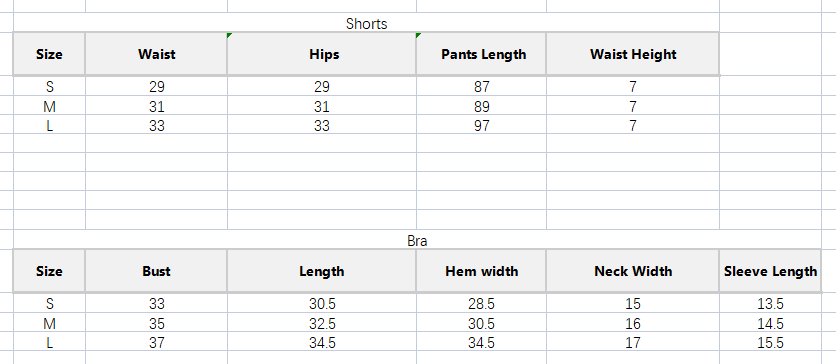The width and height of the screenshot is (836, 364).
Task: Click Sleeve Length value 13.5
Action: tap(770, 304)
